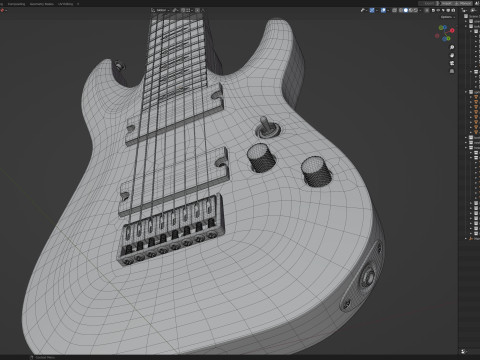Expand the first collection under Scene Collection

pos(467,21)
